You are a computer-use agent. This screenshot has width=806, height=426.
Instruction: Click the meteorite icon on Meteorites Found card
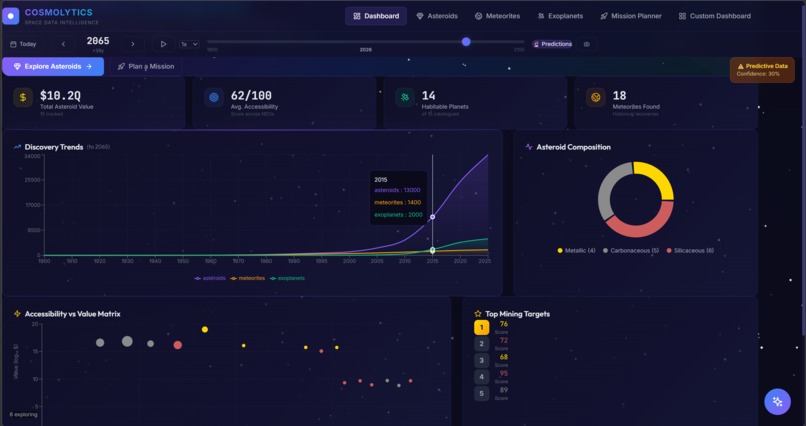[596, 97]
